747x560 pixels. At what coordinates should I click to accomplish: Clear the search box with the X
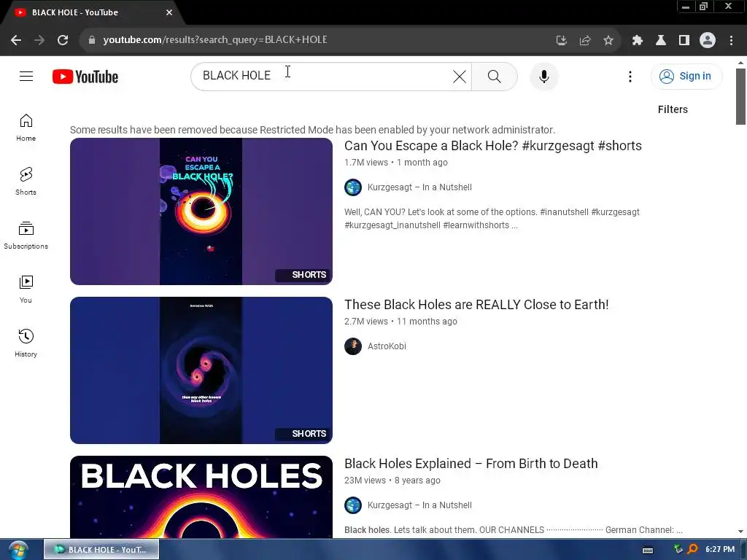pyautogui.click(x=460, y=76)
